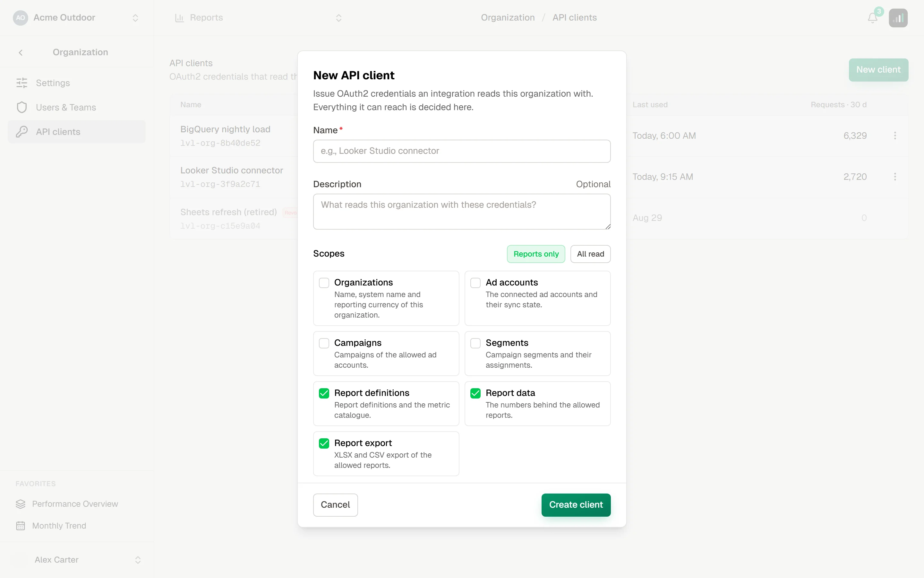The image size is (924, 578).
Task: Open Settings in the sidebar
Action: (76, 83)
